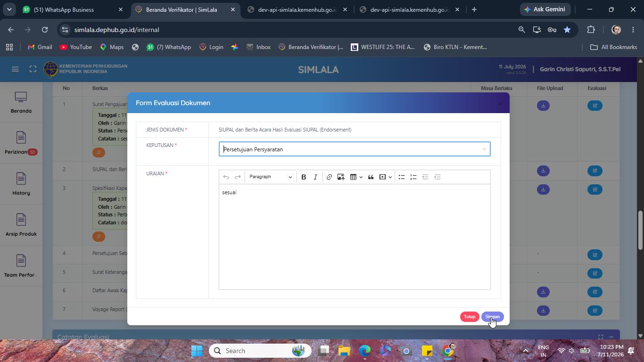Open a new Chrome tab
This screenshot has width=644, height=362.
(x=474, y=9)
